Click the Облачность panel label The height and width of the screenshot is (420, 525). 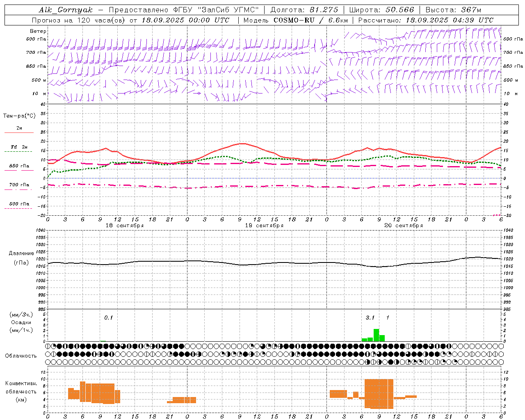coord(21,356)
